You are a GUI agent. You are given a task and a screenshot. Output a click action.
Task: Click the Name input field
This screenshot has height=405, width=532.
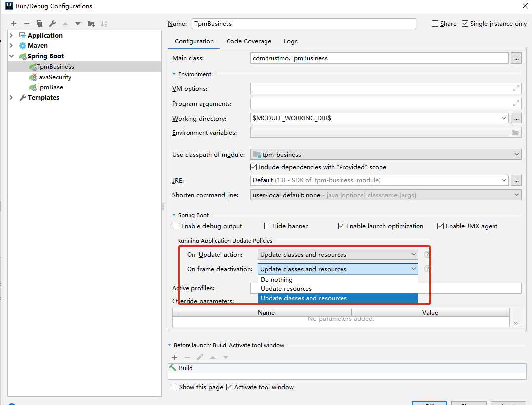pyautogui.click(x=304, y=23)
